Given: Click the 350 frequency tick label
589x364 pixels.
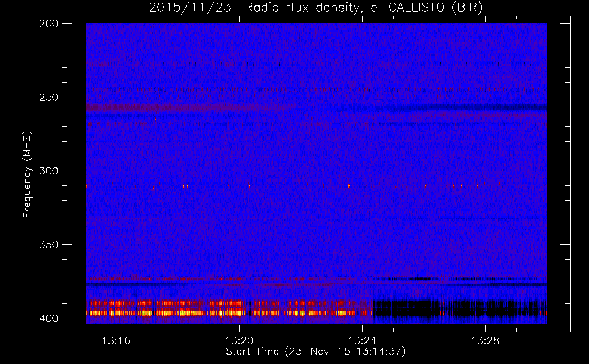Looking at the screenshot, I should coord(49,245).
